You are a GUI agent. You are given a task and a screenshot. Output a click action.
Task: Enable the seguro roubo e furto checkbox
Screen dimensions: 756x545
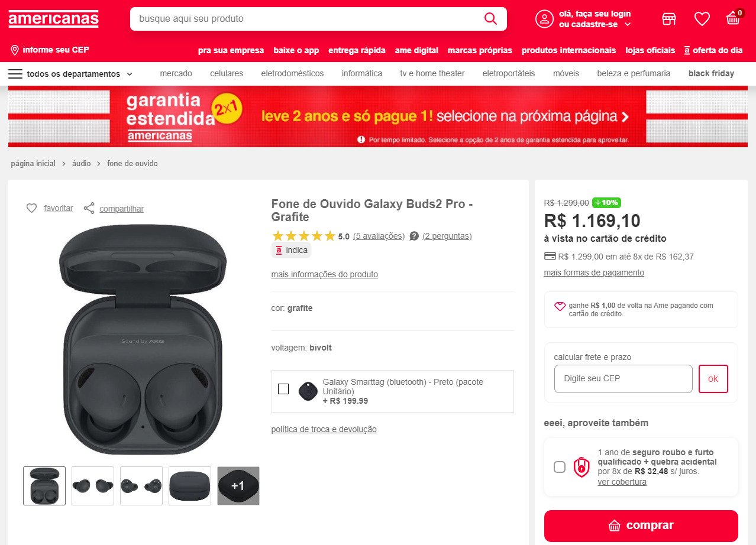560,467
